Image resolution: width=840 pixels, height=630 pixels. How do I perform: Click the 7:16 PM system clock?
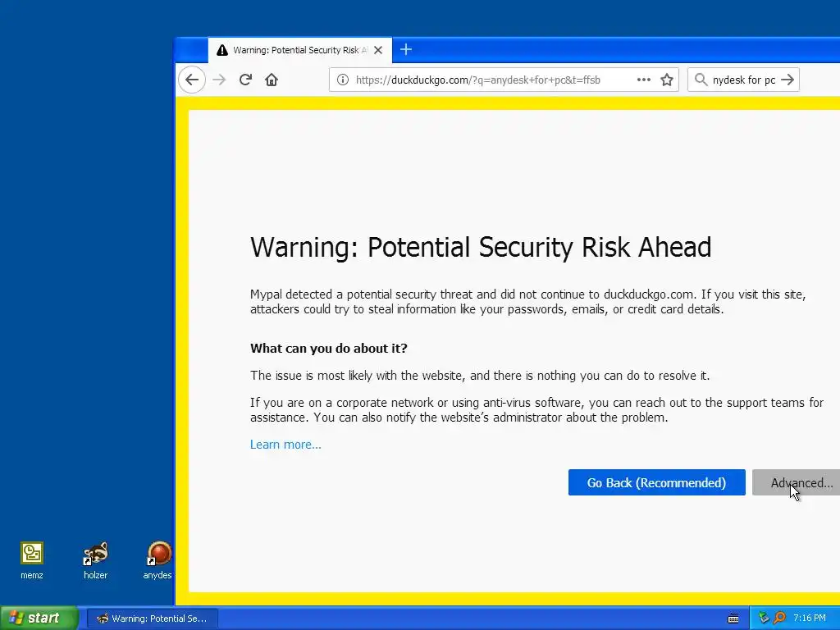pyautogui.click(x=810, y=619)
